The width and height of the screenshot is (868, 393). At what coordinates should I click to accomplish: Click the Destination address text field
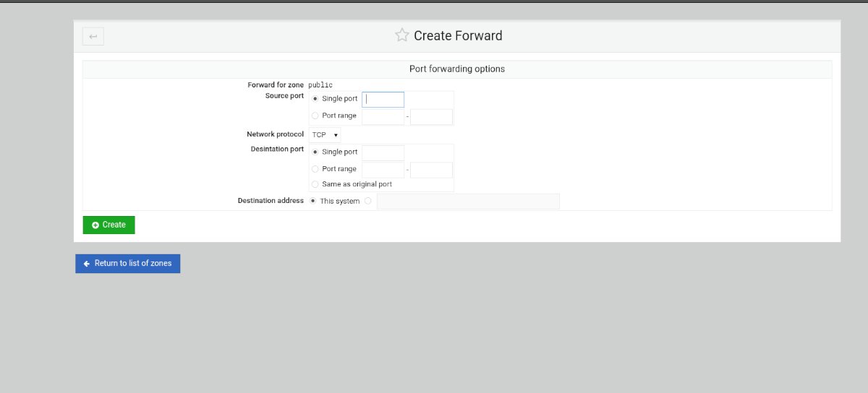coord(468,202)
